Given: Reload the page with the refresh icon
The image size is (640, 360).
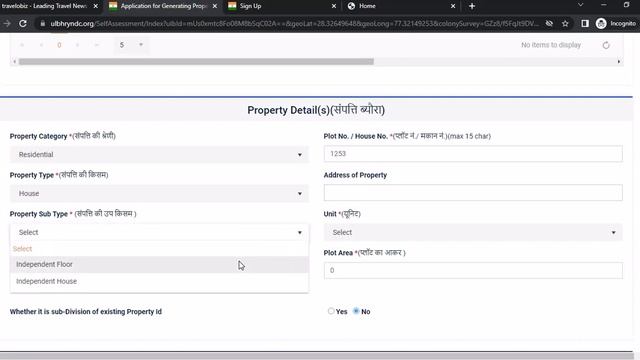Looking at the screenshot, I should point(23,24).
